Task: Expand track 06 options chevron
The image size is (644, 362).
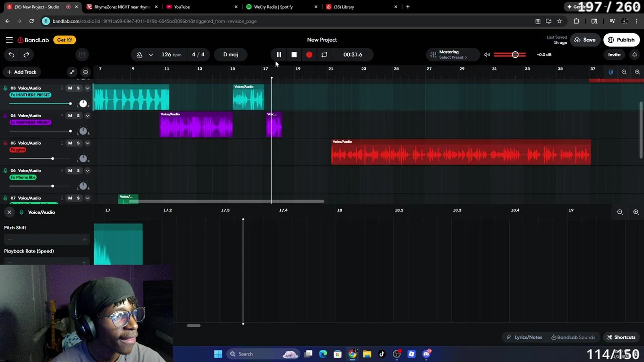Action: [87, 170]
